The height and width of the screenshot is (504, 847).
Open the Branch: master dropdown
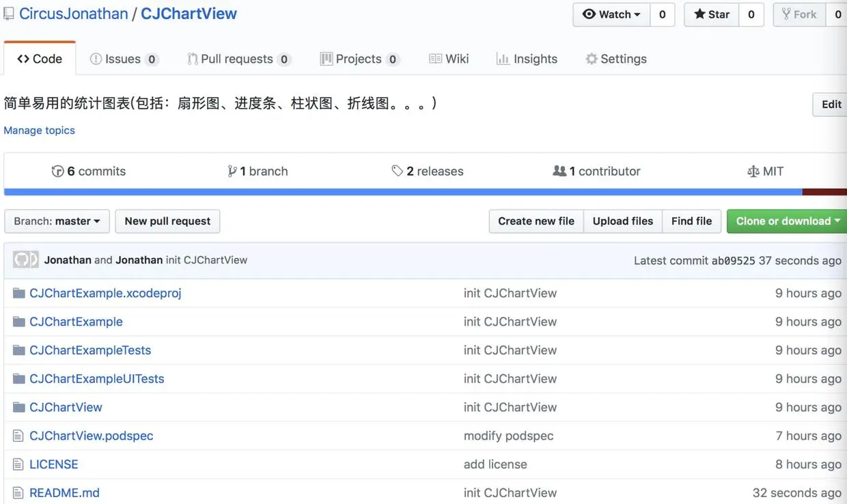click(57, 221)
